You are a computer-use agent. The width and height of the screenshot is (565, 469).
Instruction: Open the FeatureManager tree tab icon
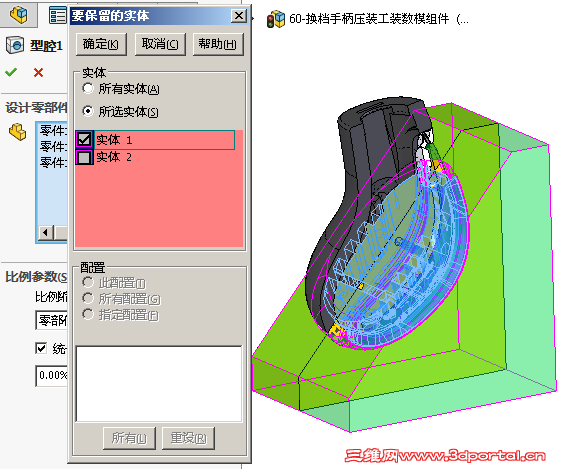tap(19, 14)
